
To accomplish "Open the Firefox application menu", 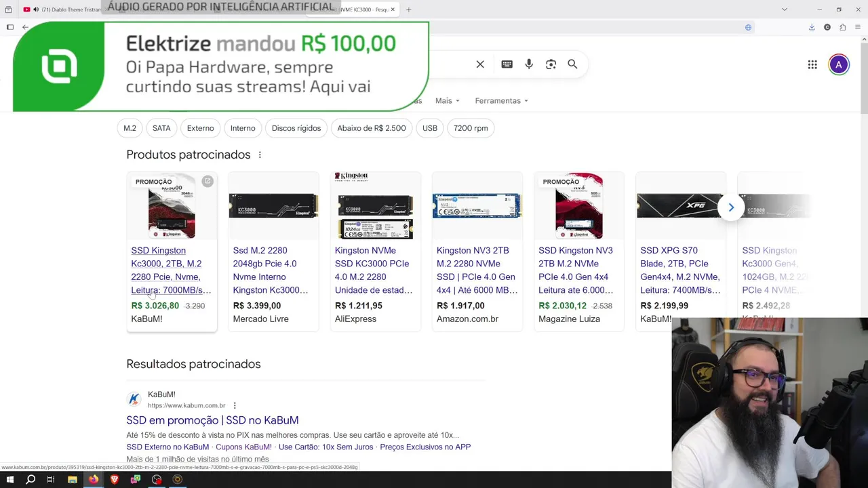I will pos(859,27).
